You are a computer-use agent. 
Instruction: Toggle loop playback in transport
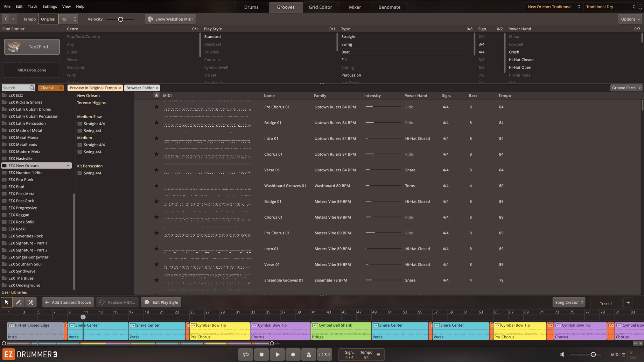(x=246, y=354)
